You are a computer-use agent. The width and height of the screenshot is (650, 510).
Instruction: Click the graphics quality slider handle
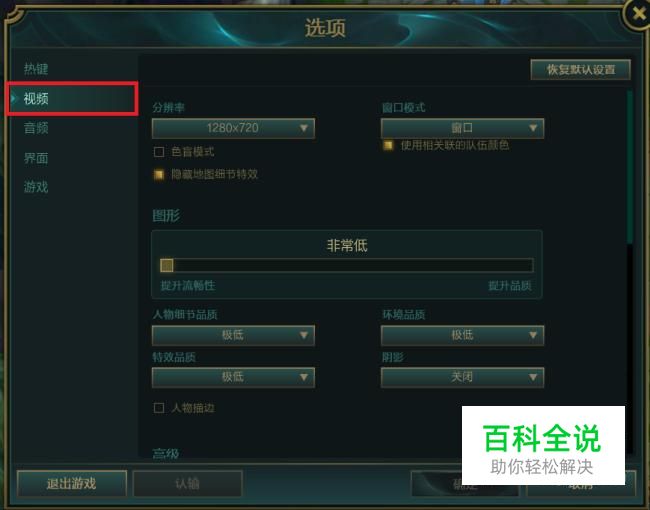[167, 265]
